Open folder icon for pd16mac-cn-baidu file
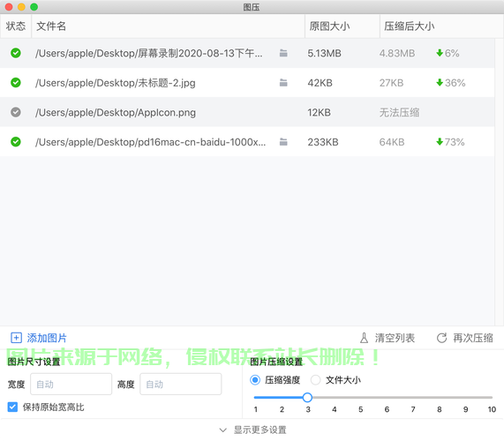Screen dimensions: 504x441 click(x=283, y=142)
